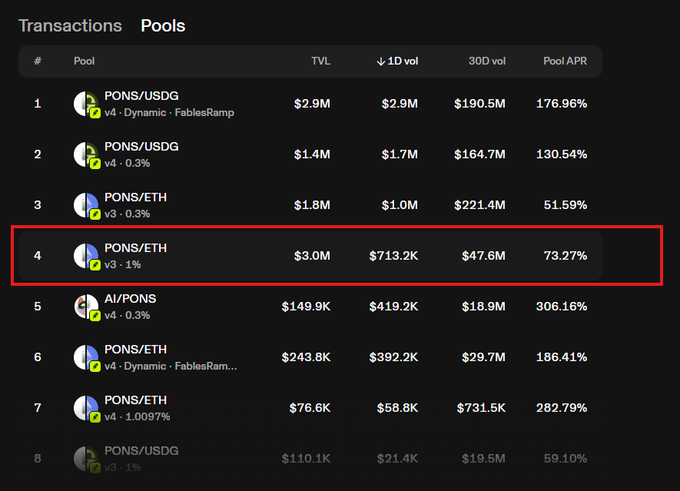Open the PONS/USDG pool in row 2
This screenshot has height=491, width=680.
tap(141, 147)
